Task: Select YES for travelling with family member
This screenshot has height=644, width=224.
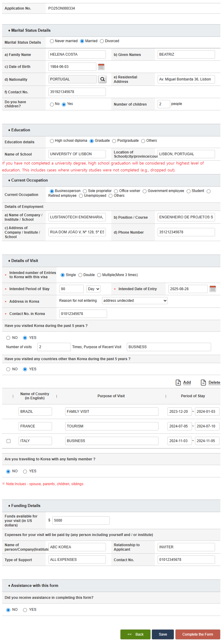Action: point(25,472)
